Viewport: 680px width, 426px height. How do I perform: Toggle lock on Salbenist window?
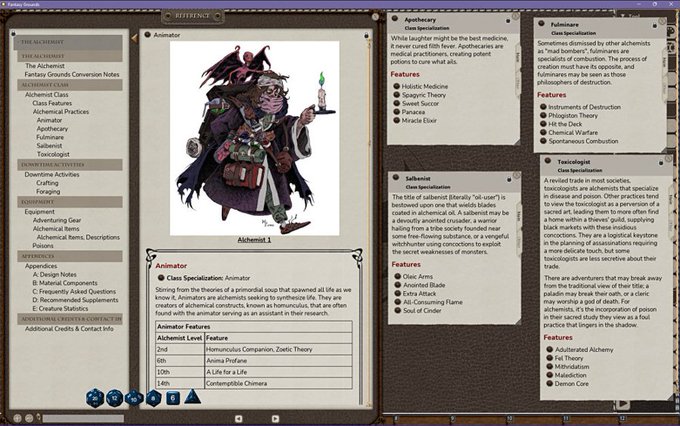(x=509, y=179)
